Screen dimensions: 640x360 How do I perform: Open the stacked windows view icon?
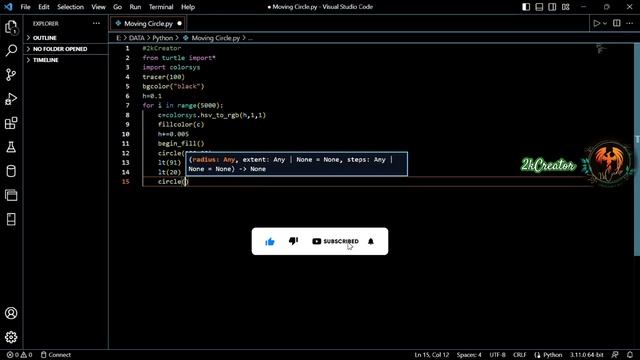(x=11, y=195)
